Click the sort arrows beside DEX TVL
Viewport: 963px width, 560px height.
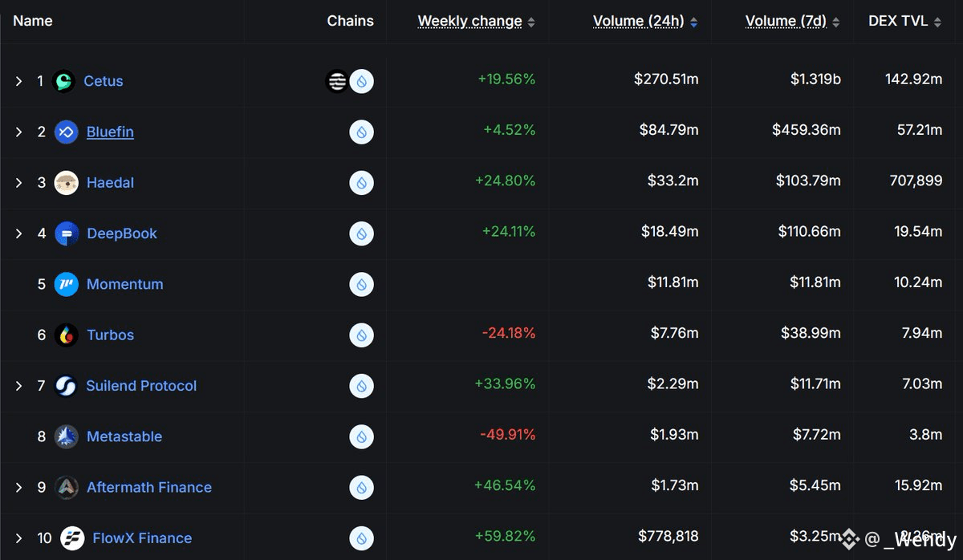coord(937,22)
